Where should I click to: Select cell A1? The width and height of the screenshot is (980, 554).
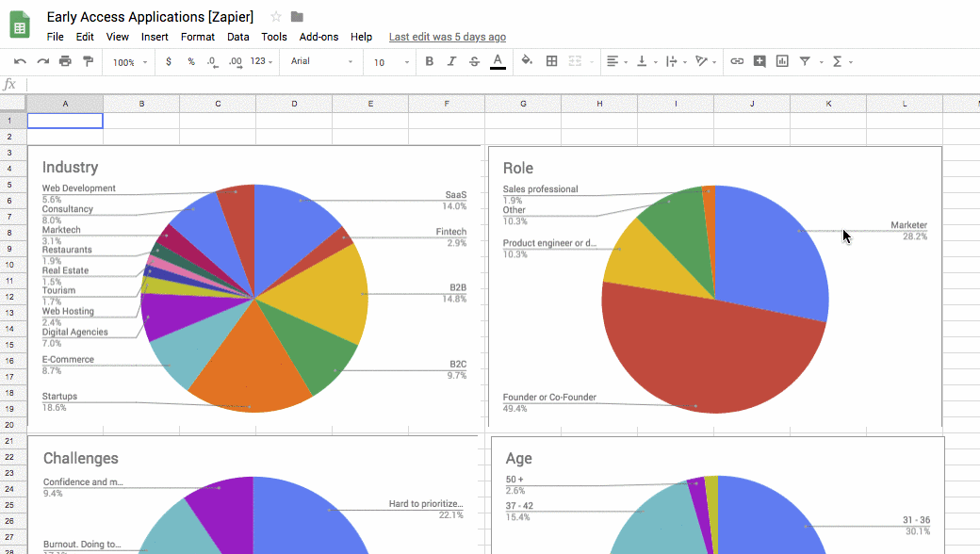pyautogui.click(x=65, y=121)
